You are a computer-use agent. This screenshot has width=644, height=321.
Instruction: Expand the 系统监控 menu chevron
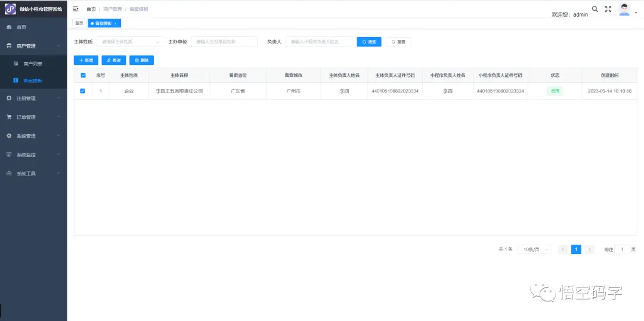coord(58,155)
